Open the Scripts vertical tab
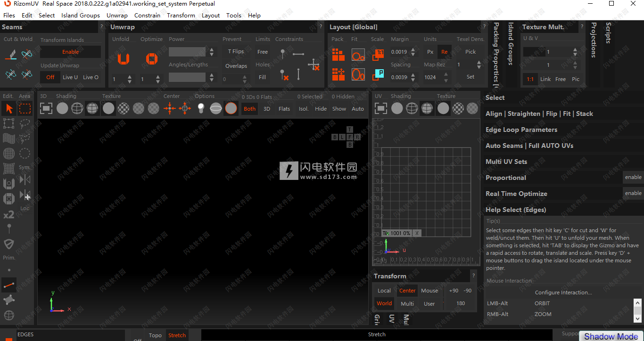The image size is (644, 341). click(608, 33)
